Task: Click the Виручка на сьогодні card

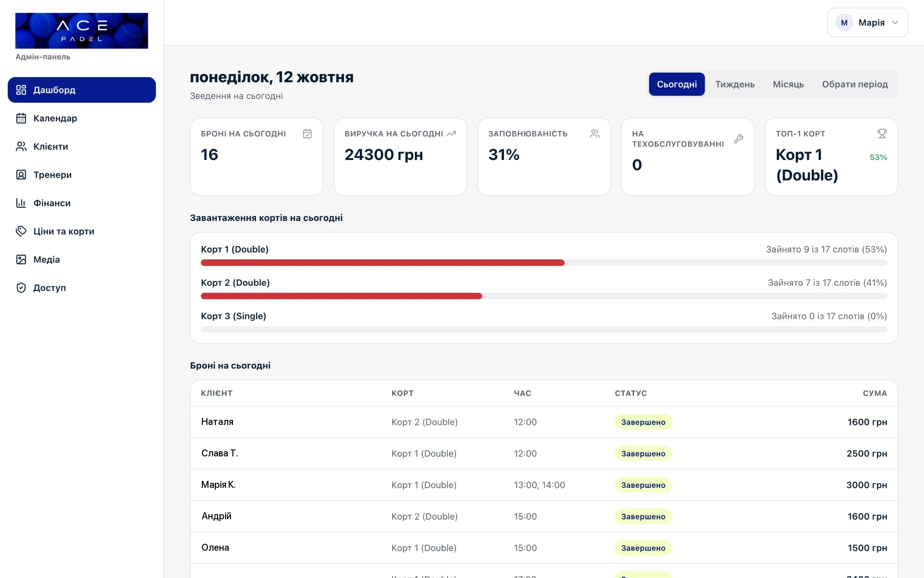Action: click(400, 156)
